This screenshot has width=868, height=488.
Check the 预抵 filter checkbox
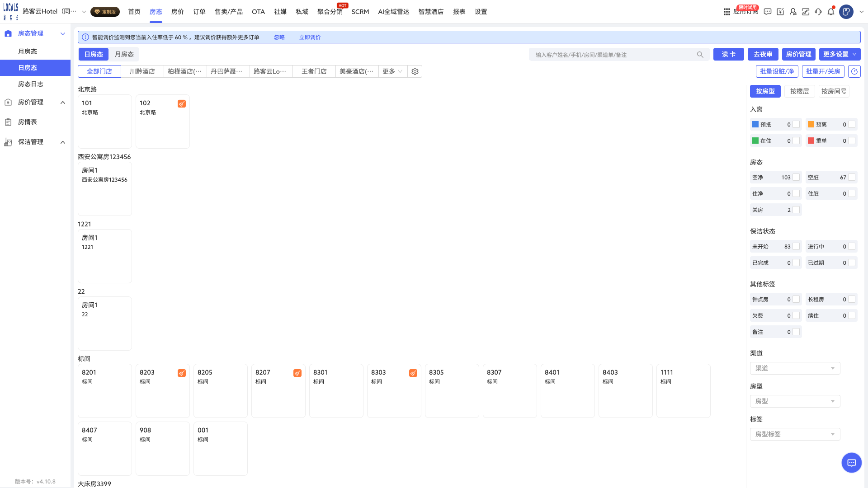[796, 124]
